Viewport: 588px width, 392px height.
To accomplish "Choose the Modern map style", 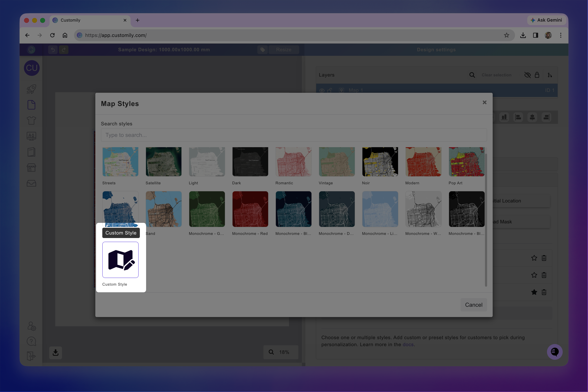I will click(x=424, y=162).
